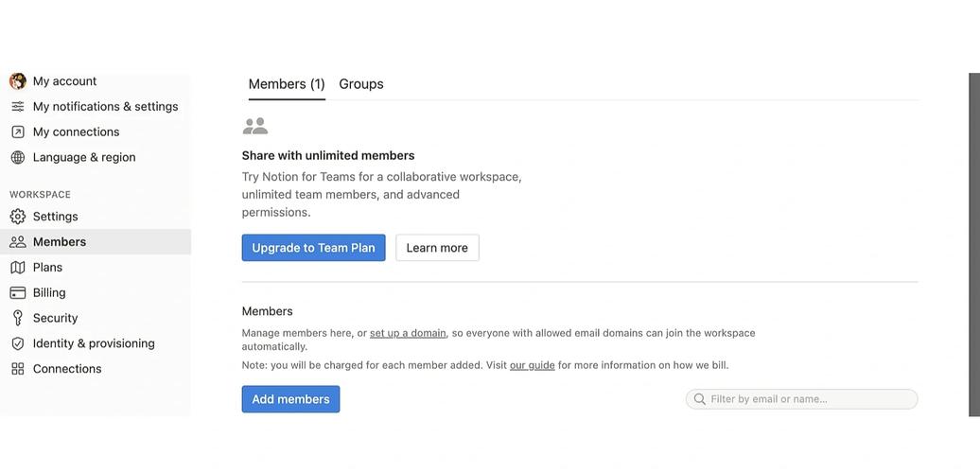The image size is (980, 473).
Task: Click the My connections arrow icon
Action: coord(17,132)
